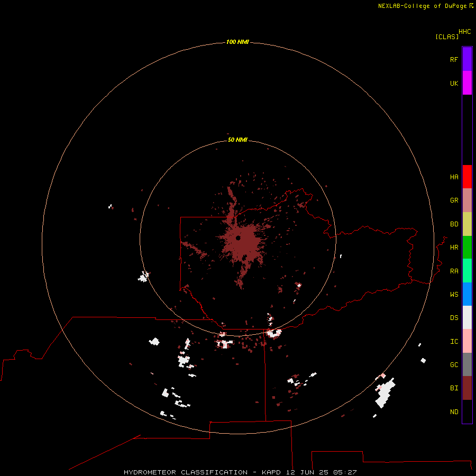476x476 pixels.
Task: Click the 12 JUN 25 date text
Action: pos(307,472)
